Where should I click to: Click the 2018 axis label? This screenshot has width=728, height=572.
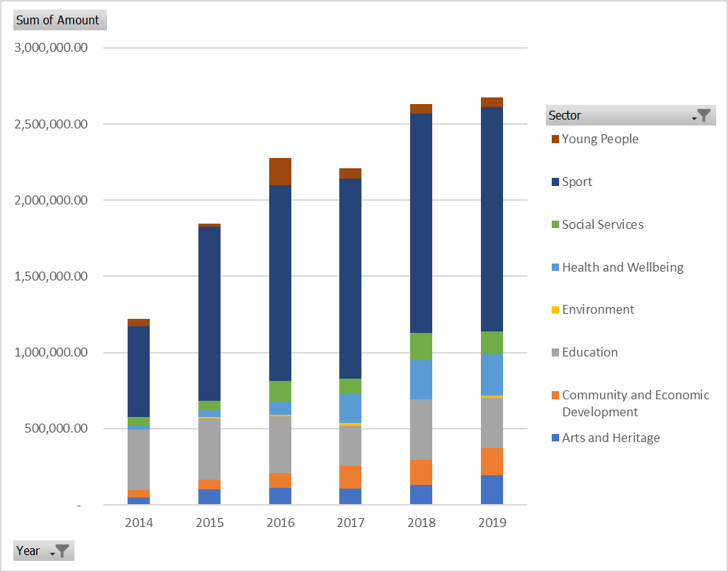[422, 523]
